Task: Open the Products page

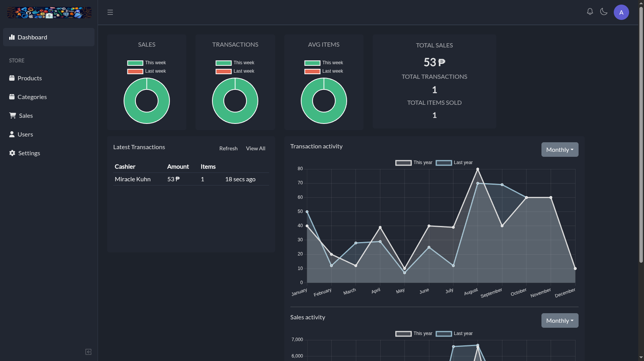Action: [49, 78]
